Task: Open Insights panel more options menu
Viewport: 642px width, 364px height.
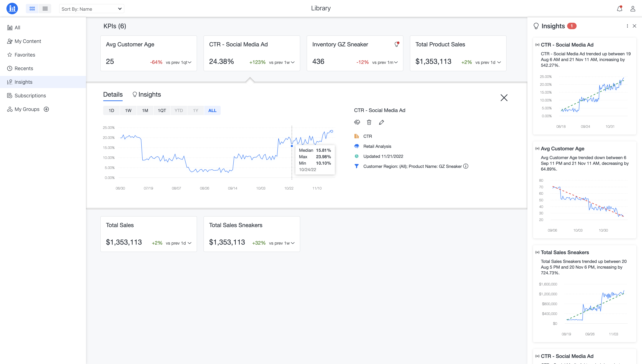Action: pyautogui.click(x=627, y=26)
